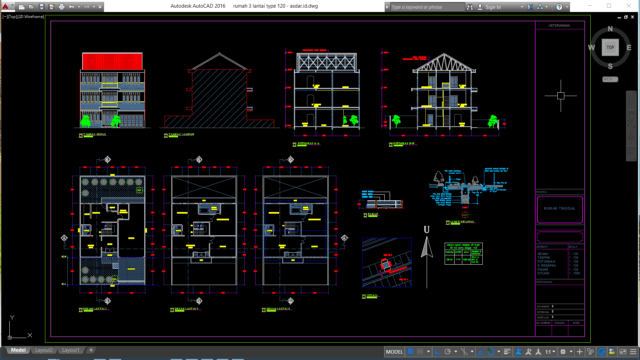Click the plus tab to add a new layout
The width and height of the screenshot is (640, 360).
[x=91, y=350]
